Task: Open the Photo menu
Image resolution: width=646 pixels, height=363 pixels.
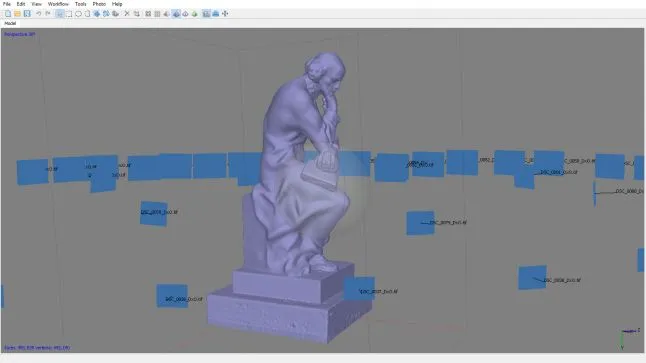Action: (99, 4)
